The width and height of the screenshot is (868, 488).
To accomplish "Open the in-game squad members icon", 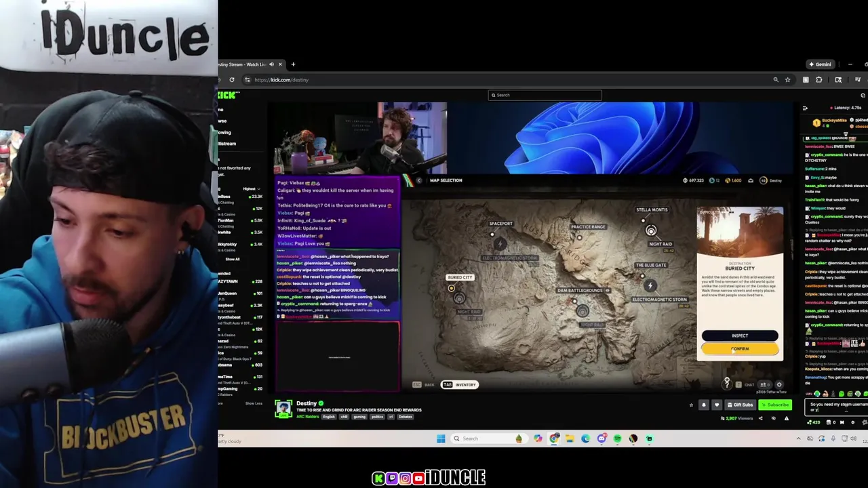I will coord(764,384).
